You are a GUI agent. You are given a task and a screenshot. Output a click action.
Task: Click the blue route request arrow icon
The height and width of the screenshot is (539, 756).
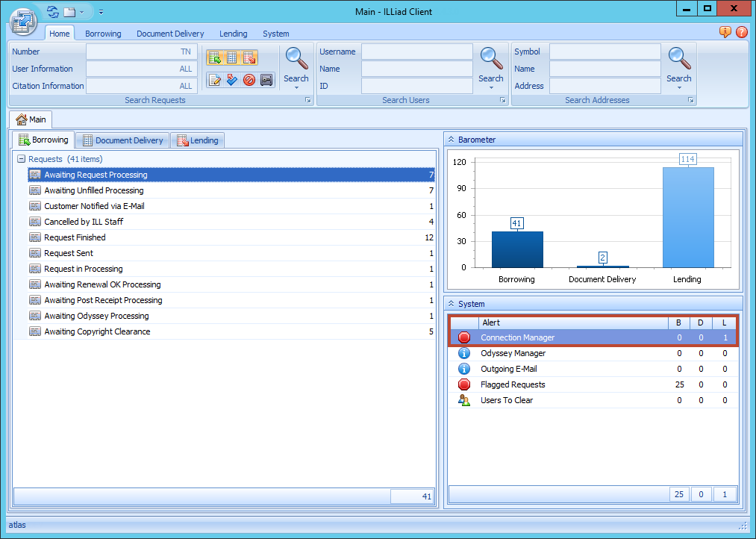[231, 80]
